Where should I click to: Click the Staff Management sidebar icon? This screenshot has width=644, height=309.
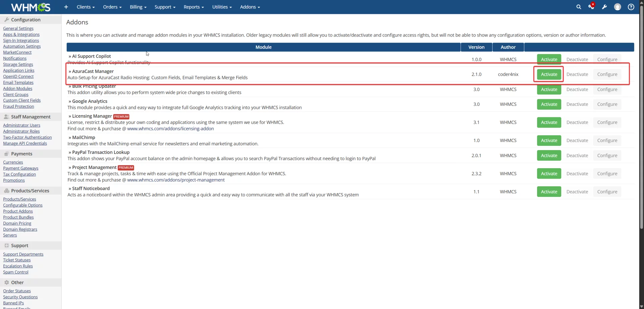(6, 116)
